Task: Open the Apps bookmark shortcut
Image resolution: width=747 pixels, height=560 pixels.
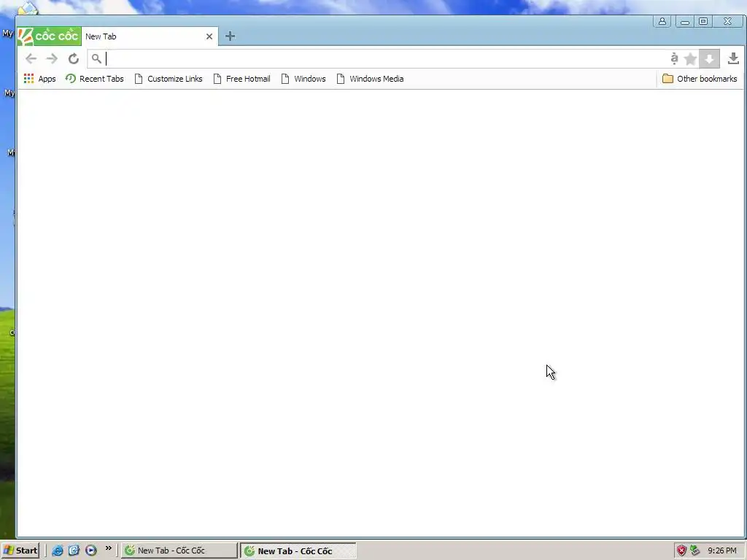Action: click(x=39, y=79)
